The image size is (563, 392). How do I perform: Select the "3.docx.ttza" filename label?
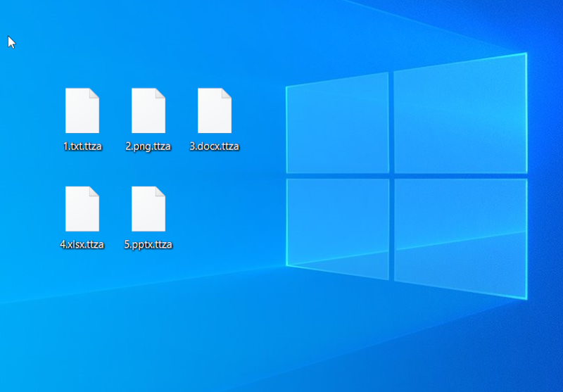point(215,146)
